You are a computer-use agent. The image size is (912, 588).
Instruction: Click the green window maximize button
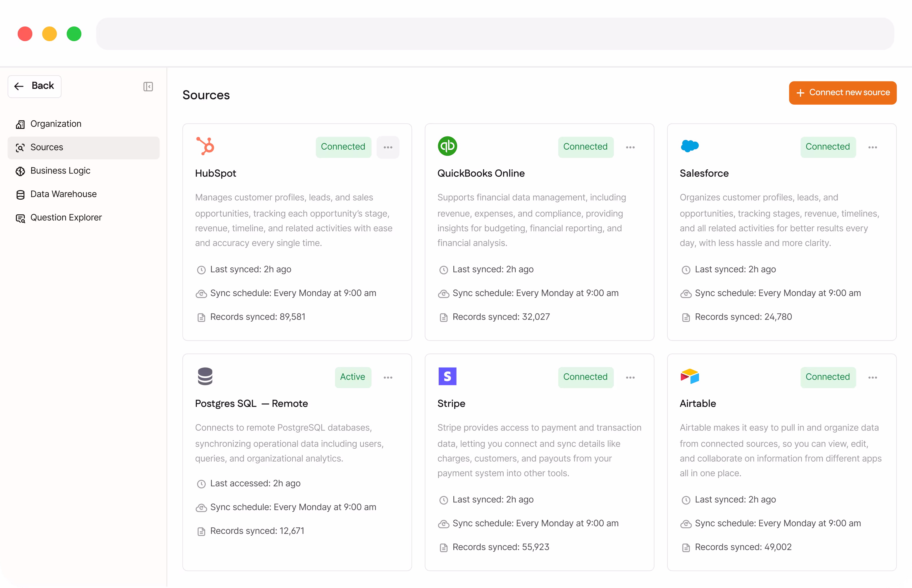(x=74, y=34)
